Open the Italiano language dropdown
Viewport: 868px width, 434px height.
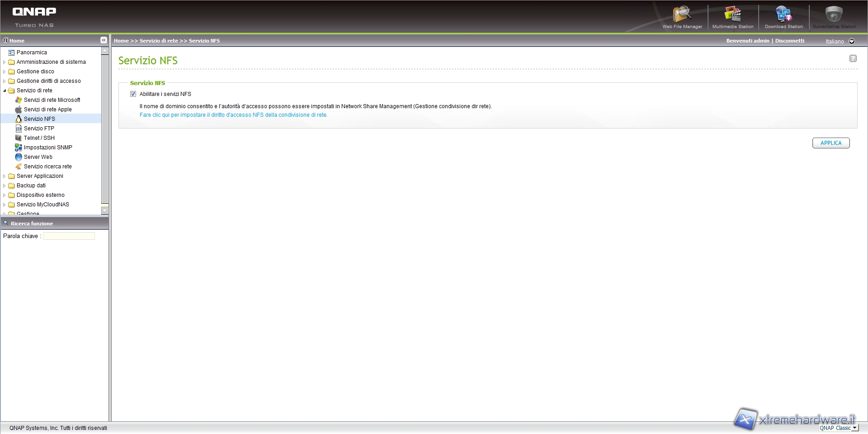(x=852, y=41)
